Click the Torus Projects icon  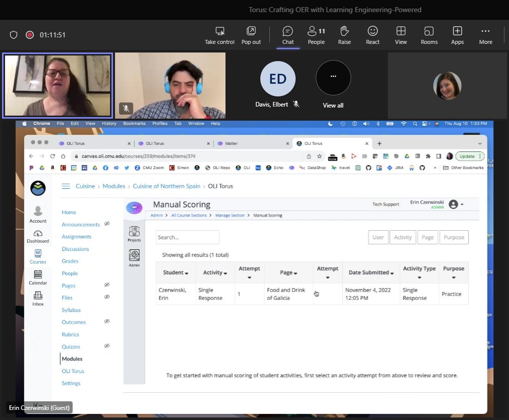(134, 234)
